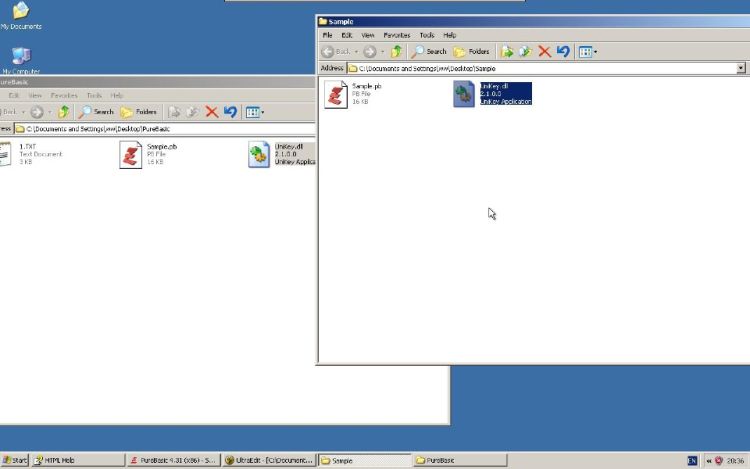Toggle Folders pane in PureBasic window
The height and width of the screenshot is (469, 750).
(139, 112)
